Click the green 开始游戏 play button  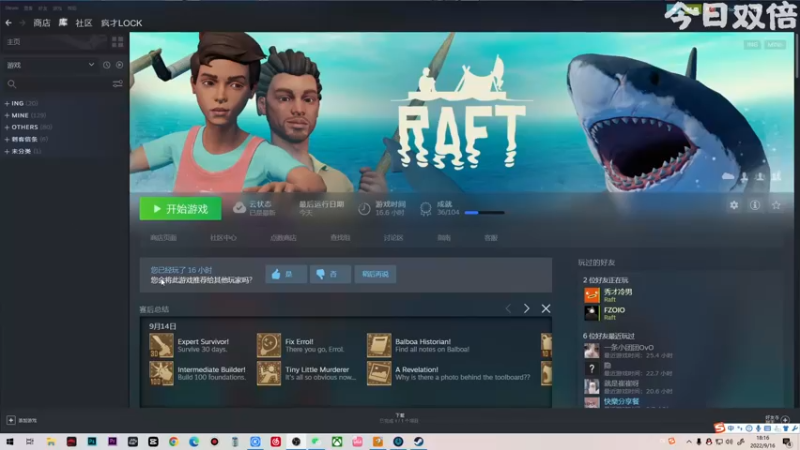(x=181, y=209)
